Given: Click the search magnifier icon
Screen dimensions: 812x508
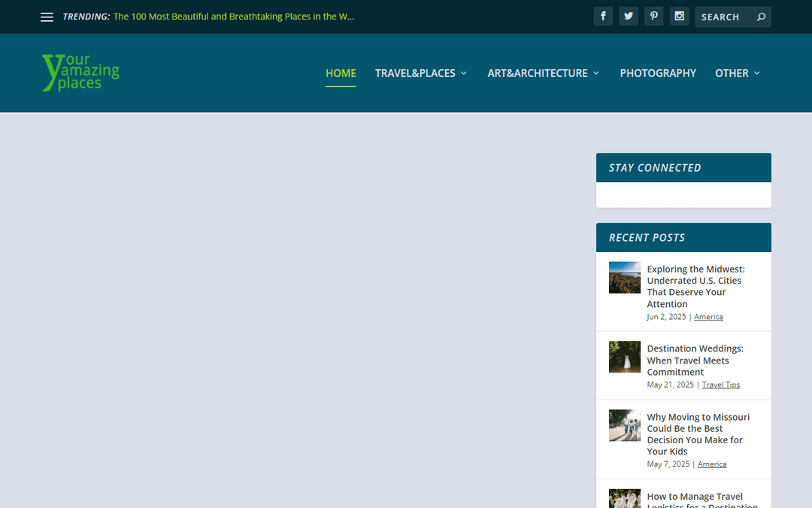Looking at the screenshot, I should [761, 17].
